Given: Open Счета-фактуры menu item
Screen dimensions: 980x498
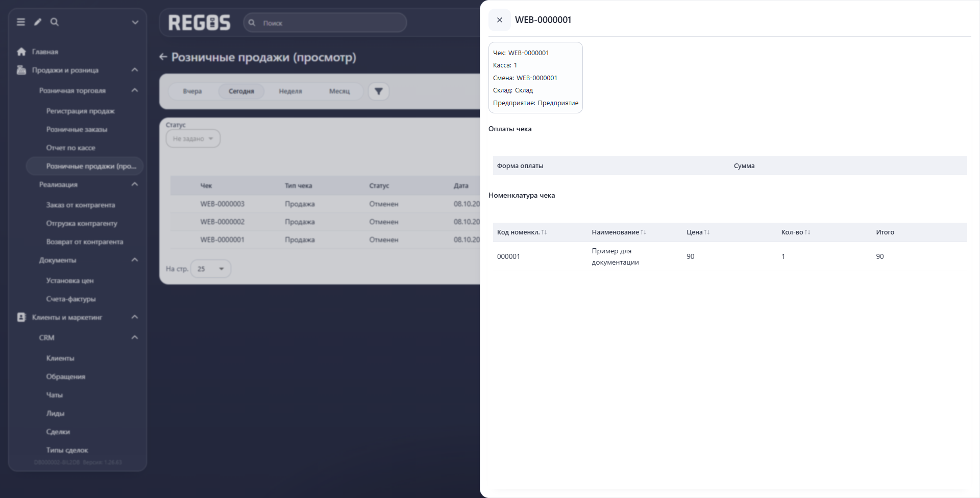Looking at the screenshot, I should [71, 299].
